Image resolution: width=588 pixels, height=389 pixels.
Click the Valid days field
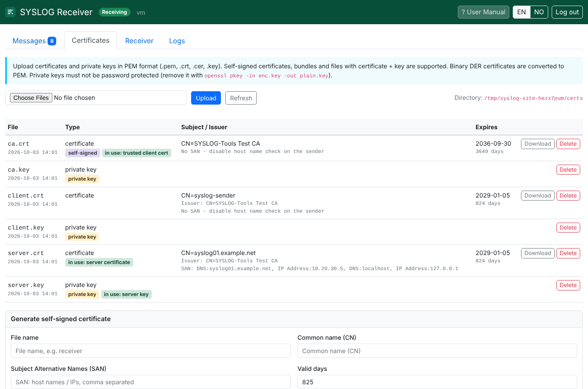437,382
